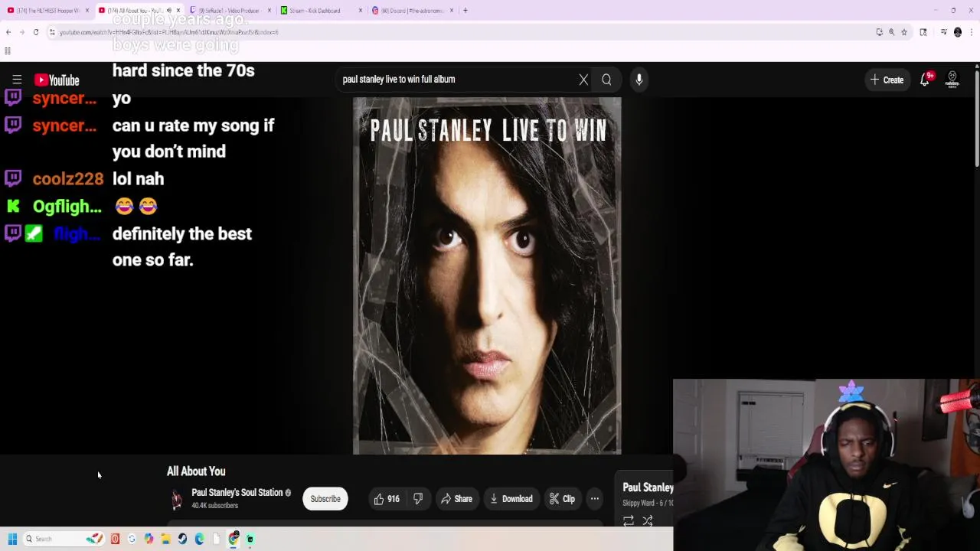Go to YouTube home via logo
This screenshot has width=980, height=551.
coord(57,80)
